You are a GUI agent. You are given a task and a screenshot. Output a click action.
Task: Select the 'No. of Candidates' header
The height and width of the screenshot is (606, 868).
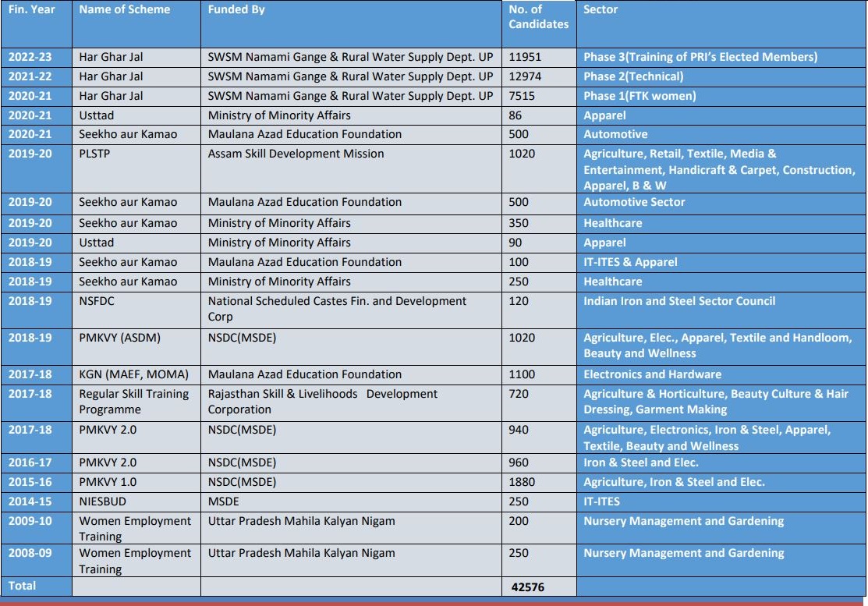pos(538,17)
